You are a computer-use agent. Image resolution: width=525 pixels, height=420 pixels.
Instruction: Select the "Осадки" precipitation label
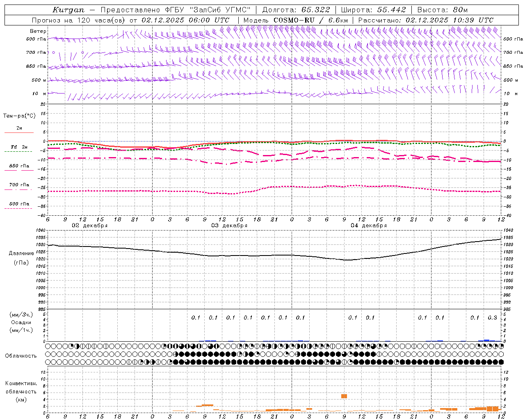click(x=21, y=322)
